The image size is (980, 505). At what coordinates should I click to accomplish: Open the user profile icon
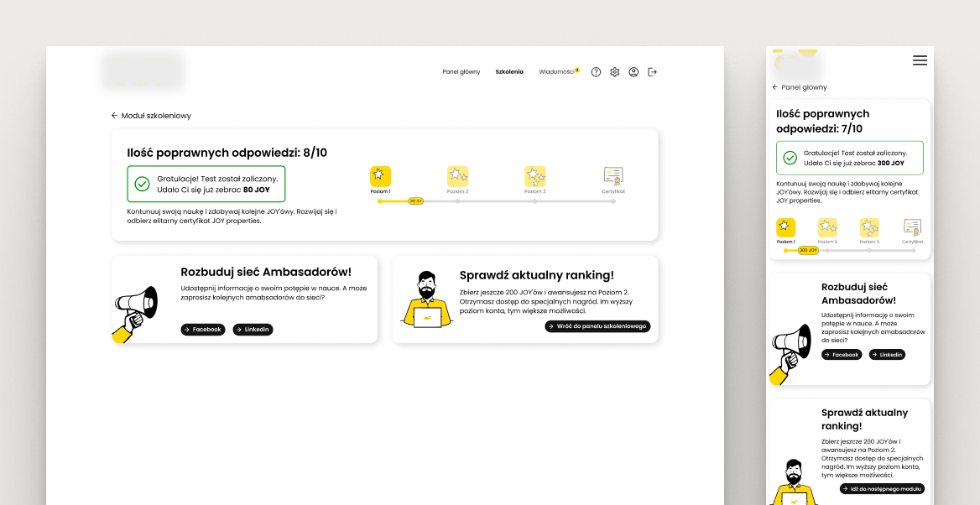633,72
